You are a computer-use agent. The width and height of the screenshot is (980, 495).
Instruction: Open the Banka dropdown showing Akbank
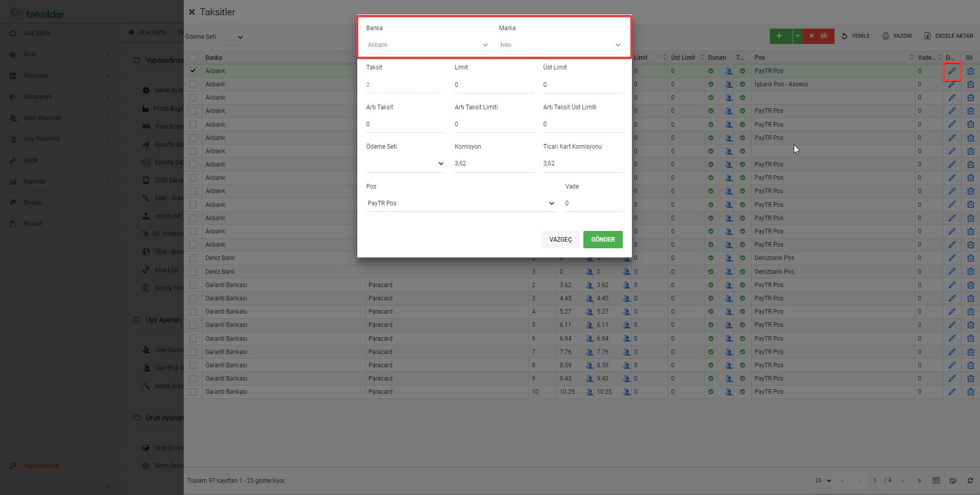(428, 45)
